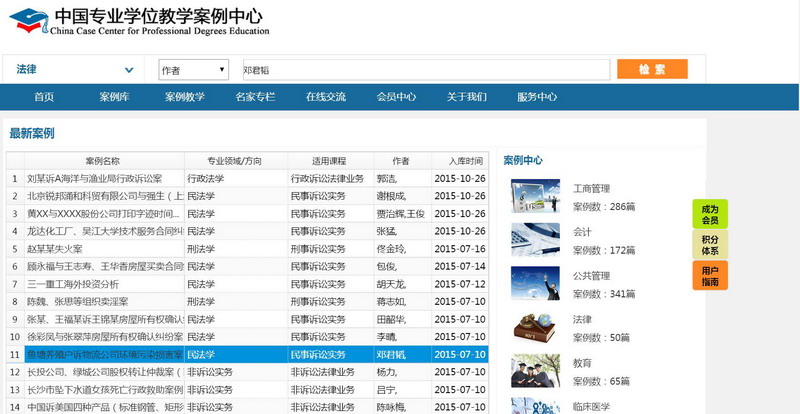Click the 法律 gavel category icon
This screenshot has width=800, height=414.
[535, 328]
